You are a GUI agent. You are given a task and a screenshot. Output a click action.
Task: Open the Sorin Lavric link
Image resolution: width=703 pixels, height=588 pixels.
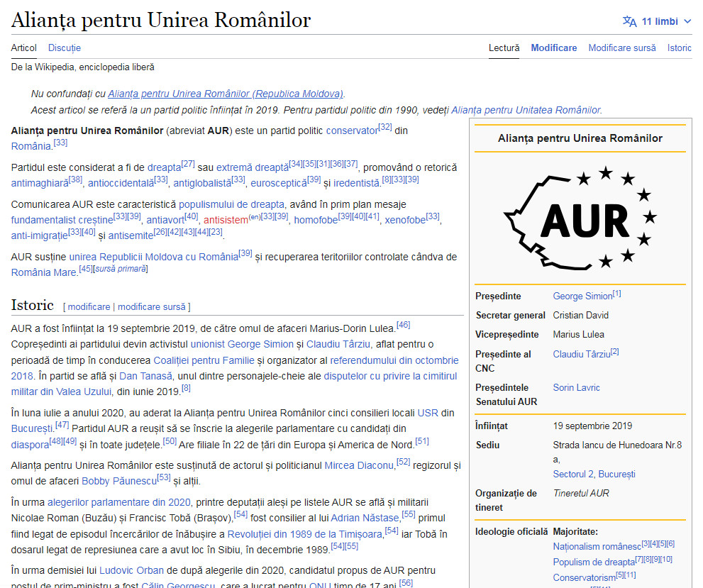click(576, 388)
